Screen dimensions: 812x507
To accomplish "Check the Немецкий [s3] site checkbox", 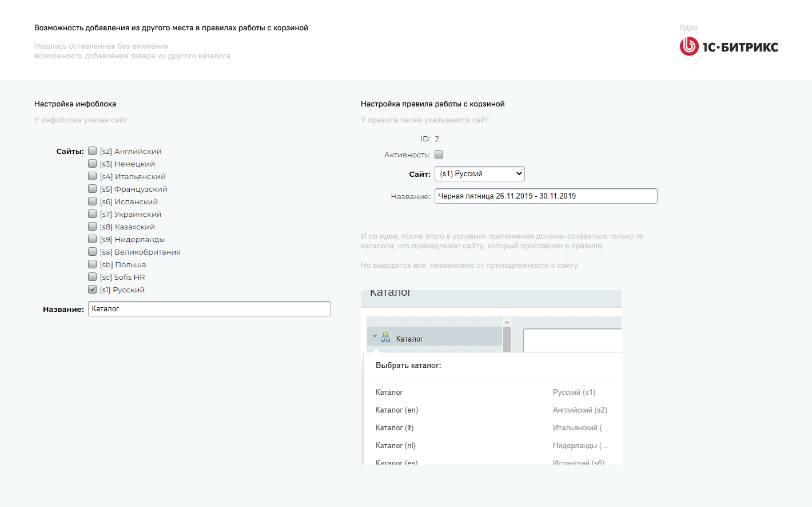I will click(x=93, y=164).
